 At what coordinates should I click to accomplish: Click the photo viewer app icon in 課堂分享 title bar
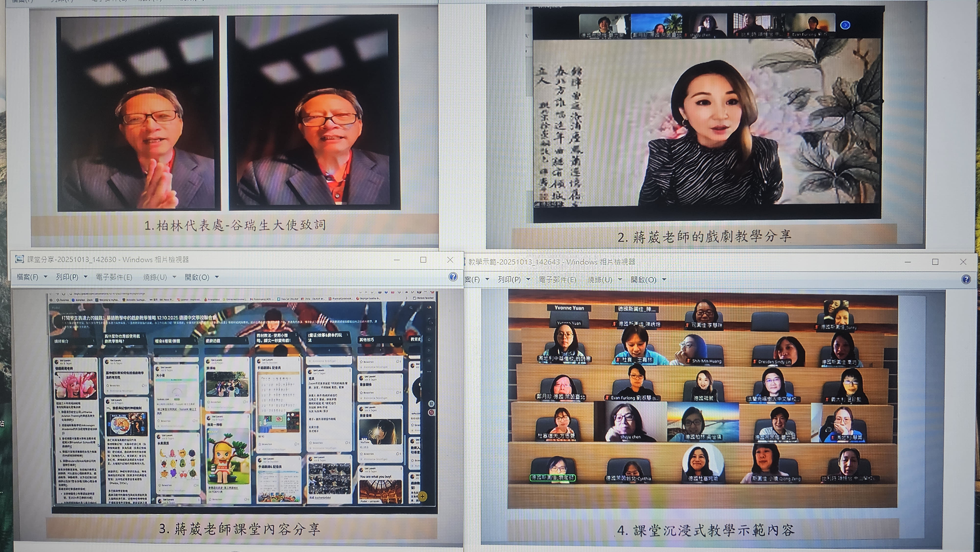coord(19,259)
